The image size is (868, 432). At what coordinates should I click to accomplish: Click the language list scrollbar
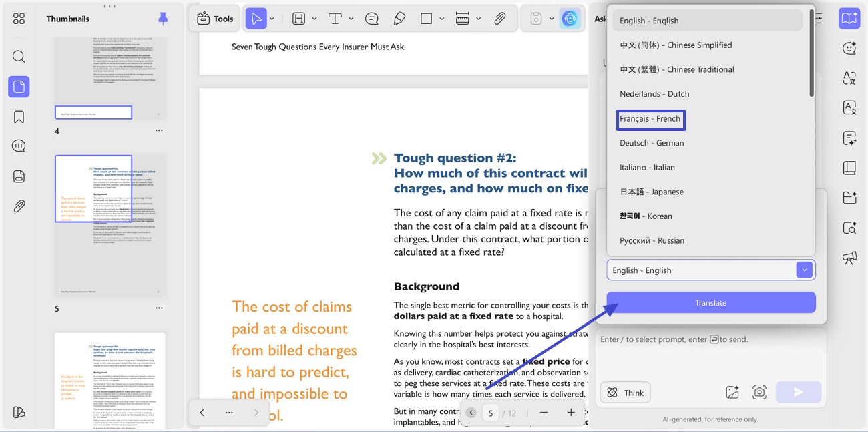pos(812,53)
